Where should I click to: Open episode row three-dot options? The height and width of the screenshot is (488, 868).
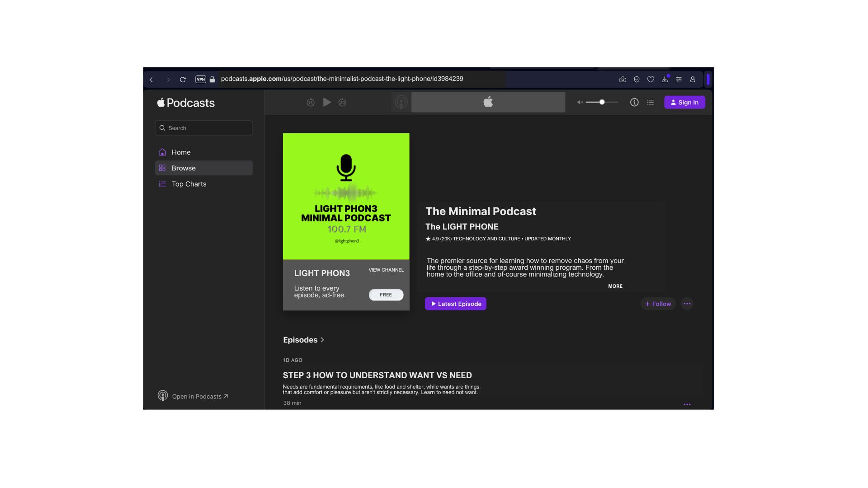687,404
